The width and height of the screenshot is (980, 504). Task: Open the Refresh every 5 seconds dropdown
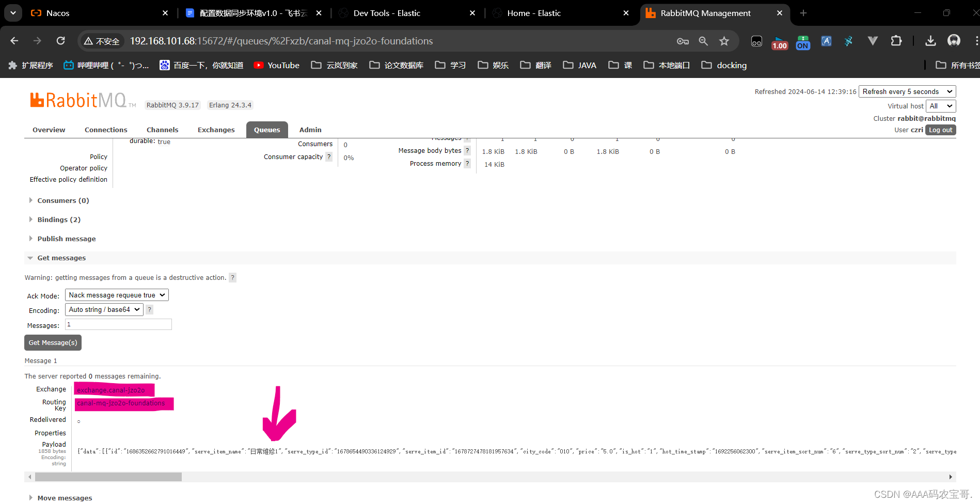tap(907, 91)
